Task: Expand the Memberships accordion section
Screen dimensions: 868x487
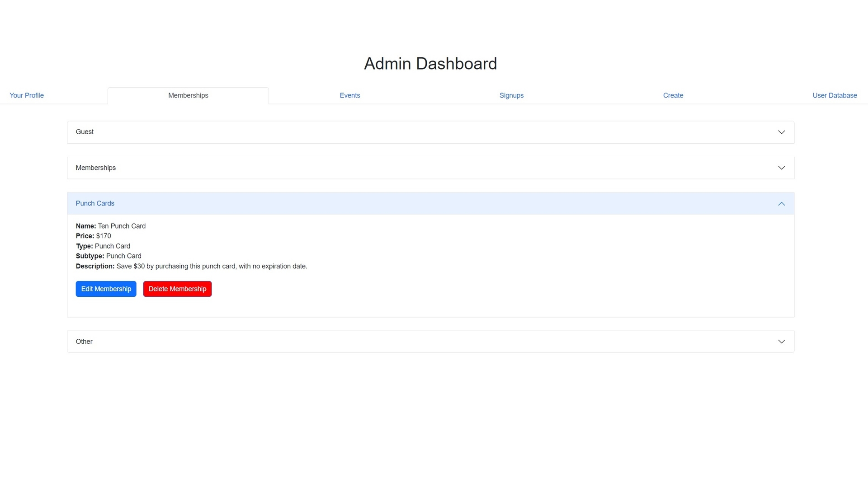Action: 430,168
